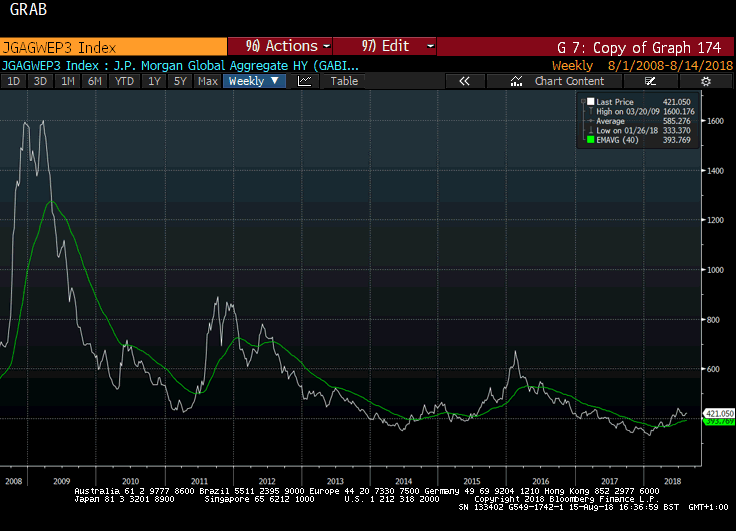Viewport: 736px width, 531px height.
Task: Select the 1D time range
Action: (15, 81)
